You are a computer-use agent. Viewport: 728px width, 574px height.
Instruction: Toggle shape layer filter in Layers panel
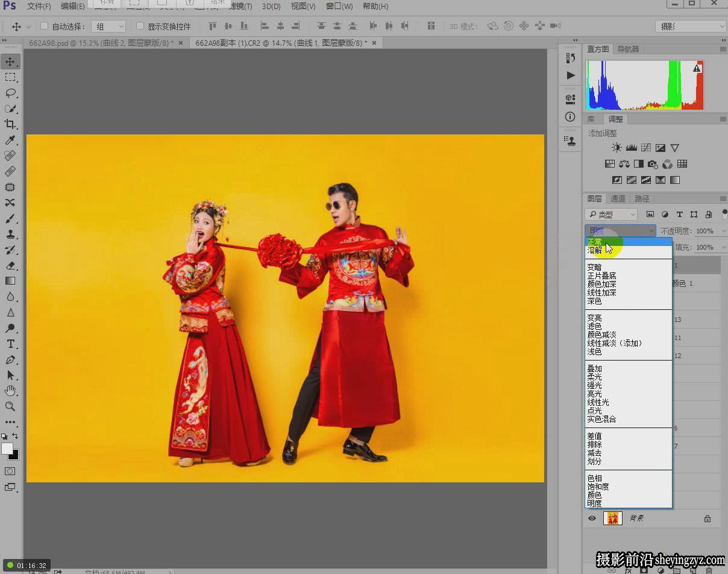tap(694, 214)
